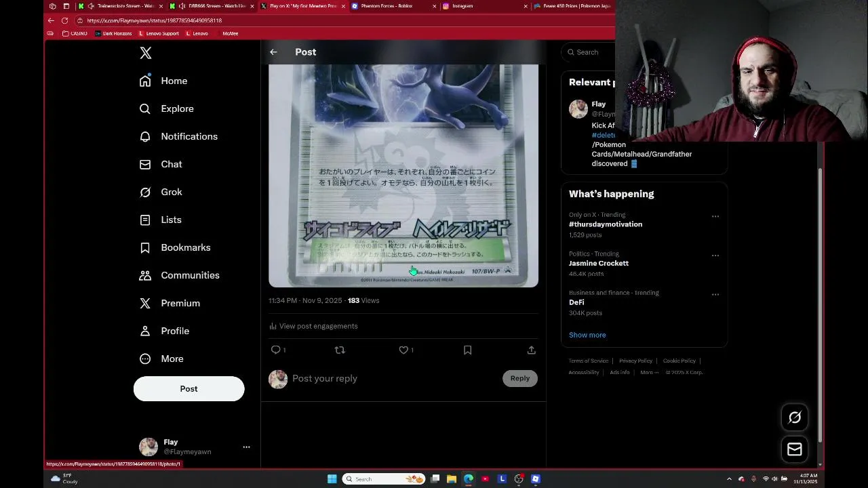This screenshot has height=488, width=868.
Task: Open options dots for DeFi trend
Action: coord(715,295)
